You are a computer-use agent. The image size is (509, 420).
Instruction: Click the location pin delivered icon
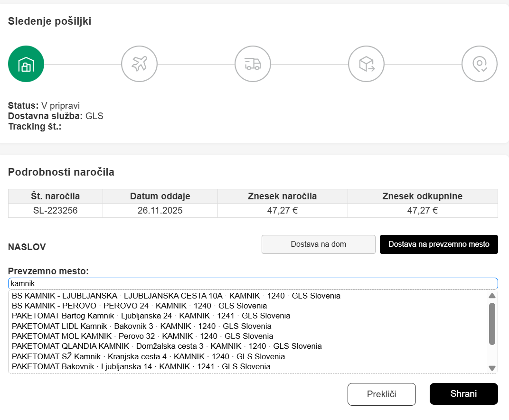pyautogui.click(x=480, y=64)
